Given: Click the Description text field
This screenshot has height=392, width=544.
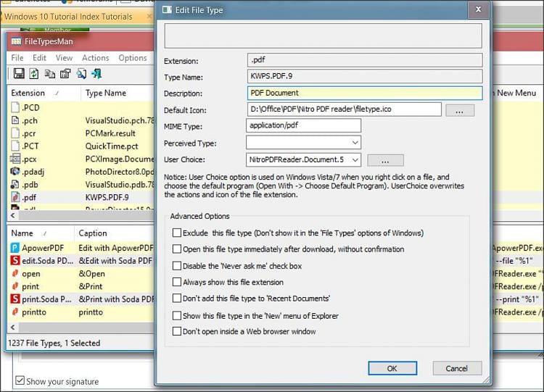Looking at the screenshot, I should pos(365,93).
